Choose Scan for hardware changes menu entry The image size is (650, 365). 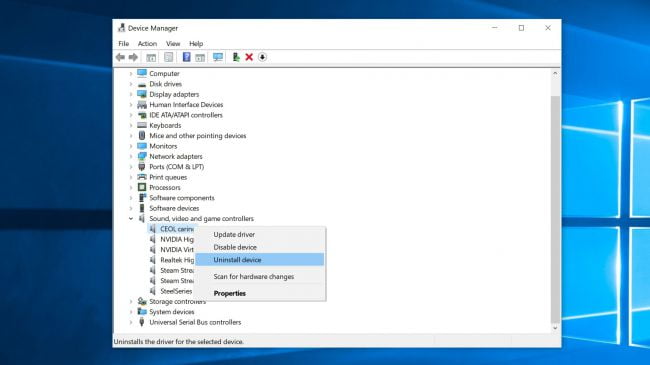coord(260,277)
